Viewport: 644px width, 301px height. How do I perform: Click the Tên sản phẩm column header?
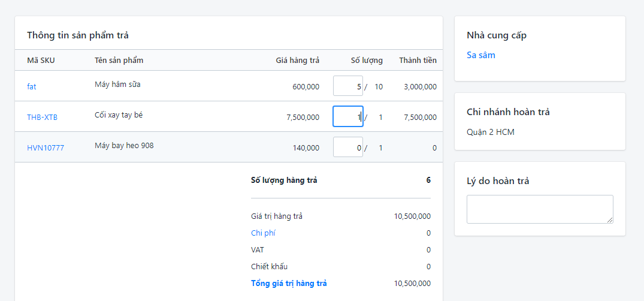(119, 61)
